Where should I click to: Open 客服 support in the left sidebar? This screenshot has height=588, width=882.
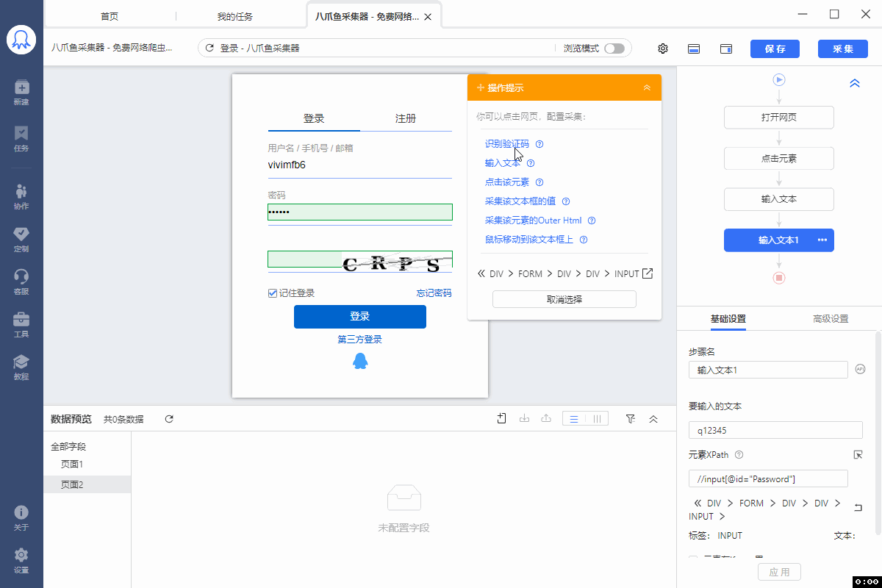[21, 282]
